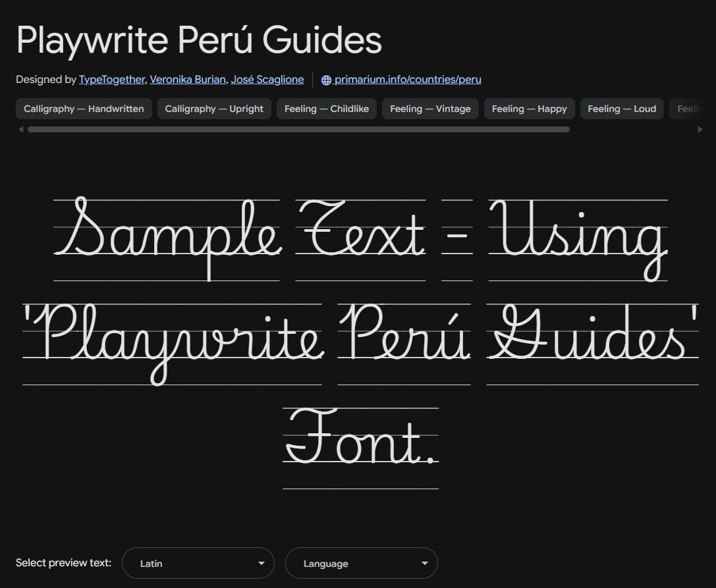Click the 'Select preview text:' label
Viewport: 716px width, 588px height.
63,563
